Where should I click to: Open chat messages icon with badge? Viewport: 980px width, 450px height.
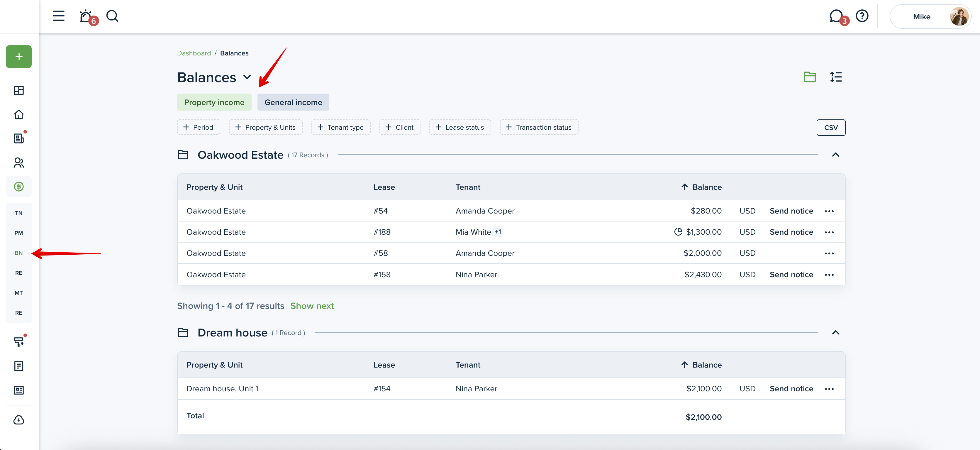click(x=836, y=16)
